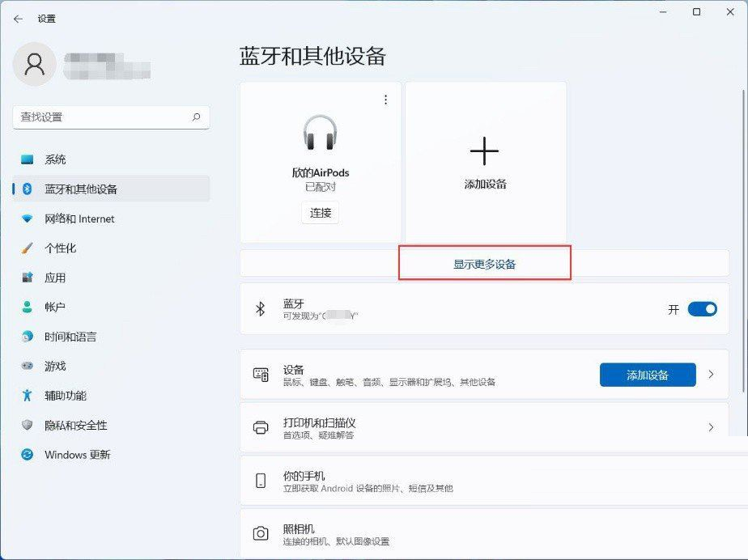Click the Windows 更新 refresh icon

click(28, 454)
